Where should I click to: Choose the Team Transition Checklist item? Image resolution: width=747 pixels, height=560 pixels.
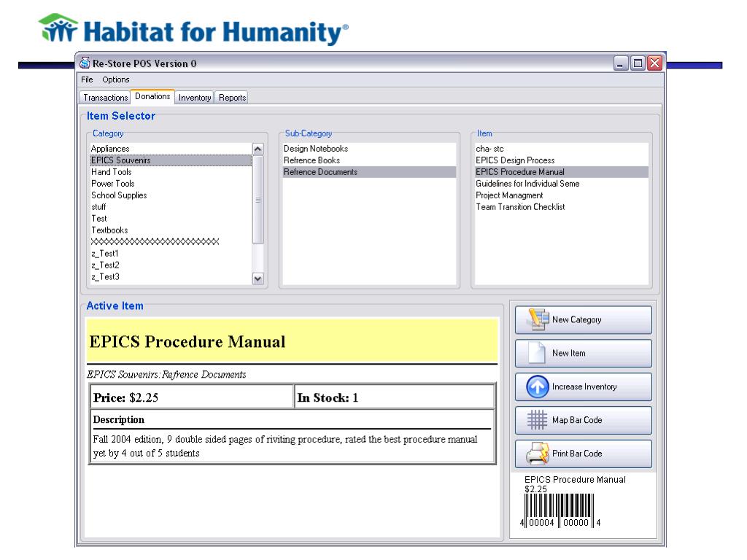pyautogui.click(x=561, y=207)
